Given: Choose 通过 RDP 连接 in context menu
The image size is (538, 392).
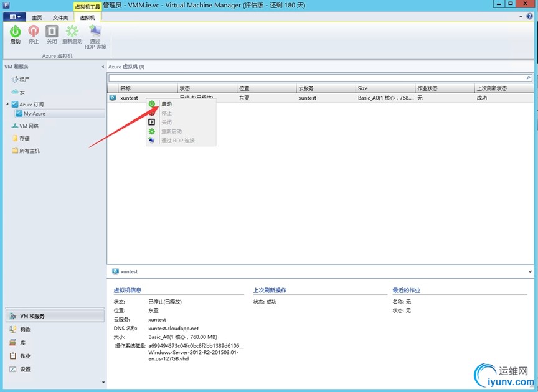Looking at the screenshot, I should 181,141.
